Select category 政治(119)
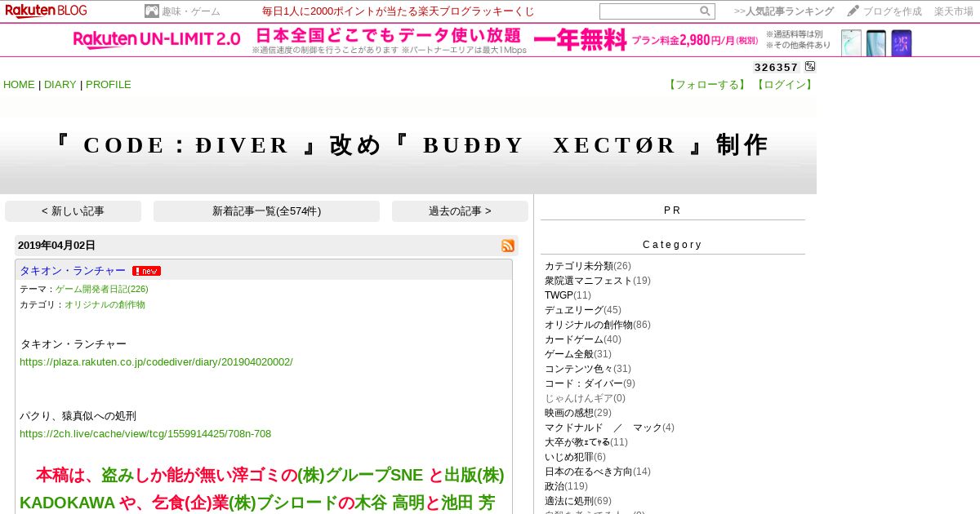Screen dimensions: 980x514 point(566,486)
